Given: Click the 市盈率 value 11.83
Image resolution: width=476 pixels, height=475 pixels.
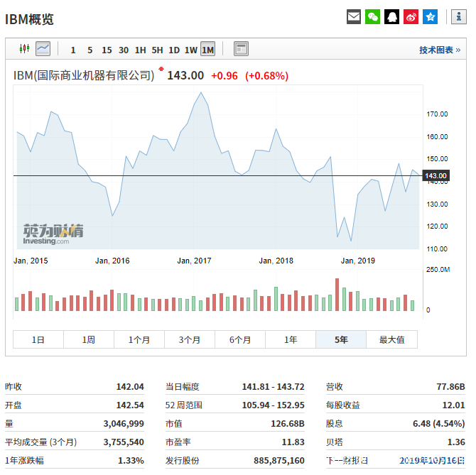Looking at the screenshot, I should 293,442.
